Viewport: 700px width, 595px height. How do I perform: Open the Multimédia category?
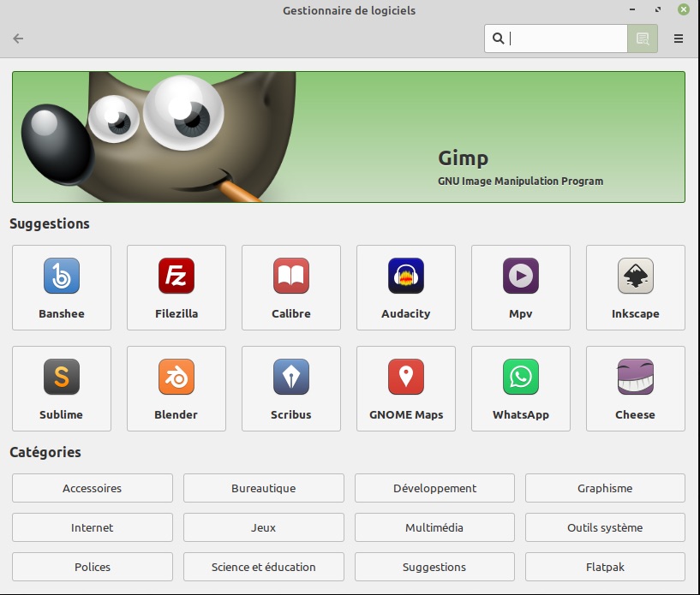click(434, 527)
